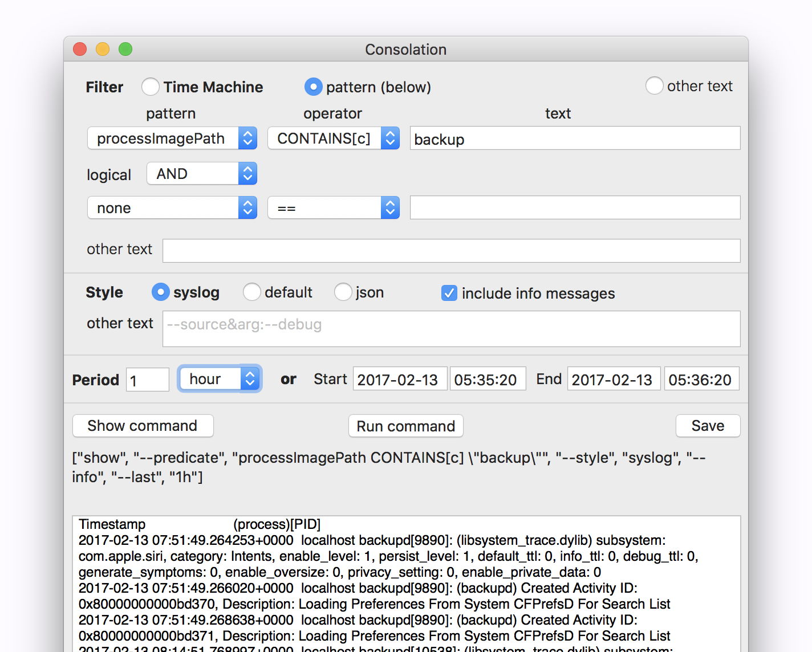This screenshot has height=652, width=812.
Task: Open the hour period unit dropdown
Action: 250,378
